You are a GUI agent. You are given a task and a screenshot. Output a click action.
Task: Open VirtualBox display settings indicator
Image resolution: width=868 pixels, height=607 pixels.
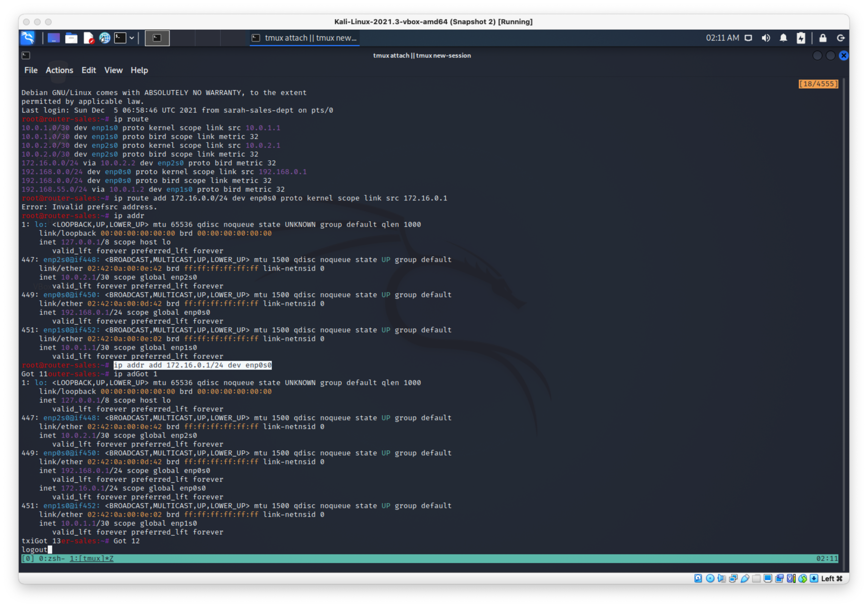click(x=768, y=578)
